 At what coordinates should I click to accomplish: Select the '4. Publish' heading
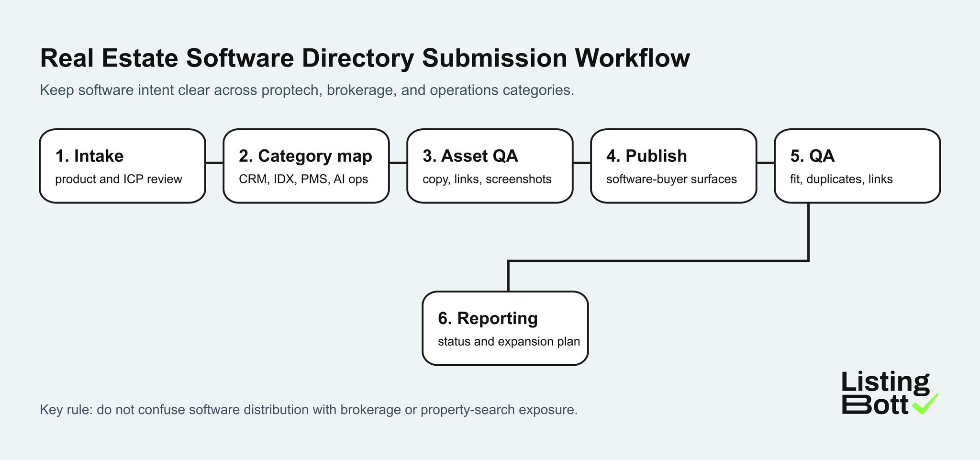coord(646,156)
